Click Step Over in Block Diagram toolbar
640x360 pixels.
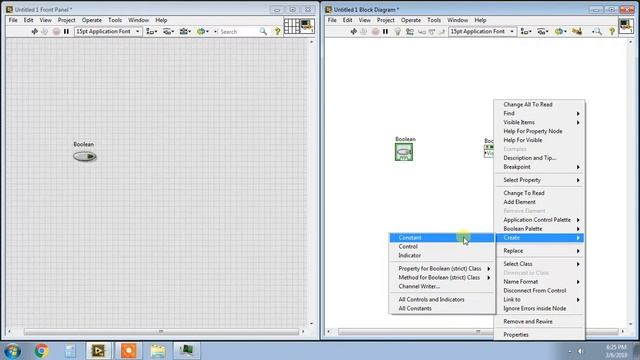(431, 31)
